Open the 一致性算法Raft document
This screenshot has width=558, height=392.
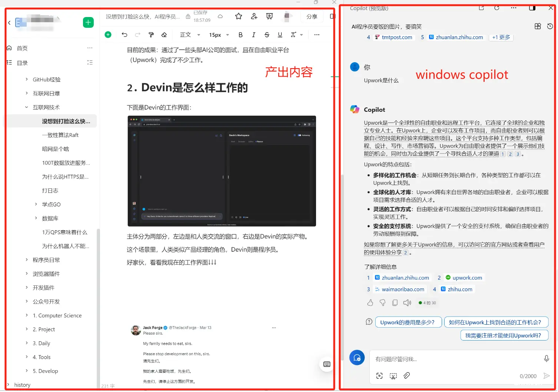click(x=60, y=135)
